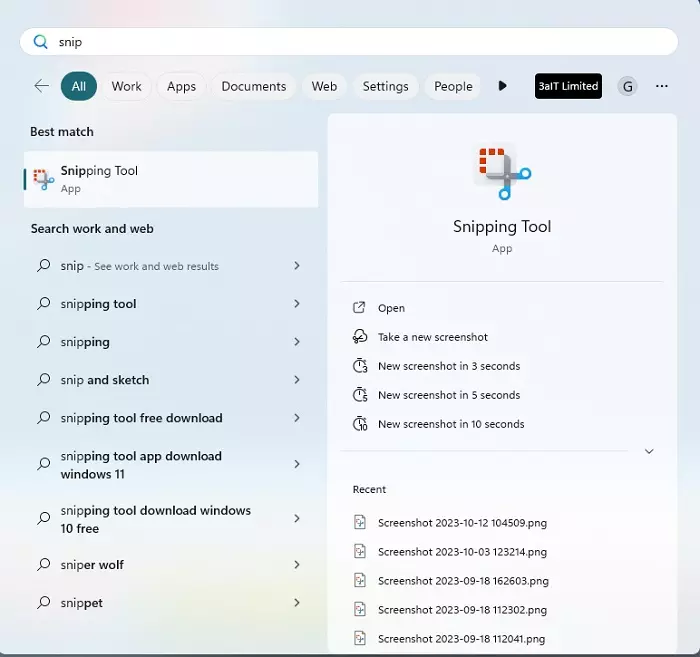Open 'Screenshot 2023-09-18 162603.png' recent file

click(463, 581)
